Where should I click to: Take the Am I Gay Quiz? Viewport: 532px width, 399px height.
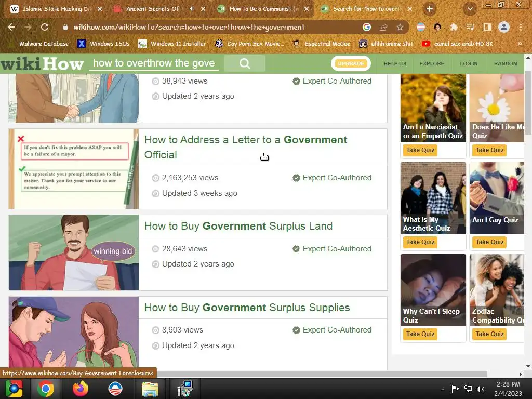click(489, 242)
